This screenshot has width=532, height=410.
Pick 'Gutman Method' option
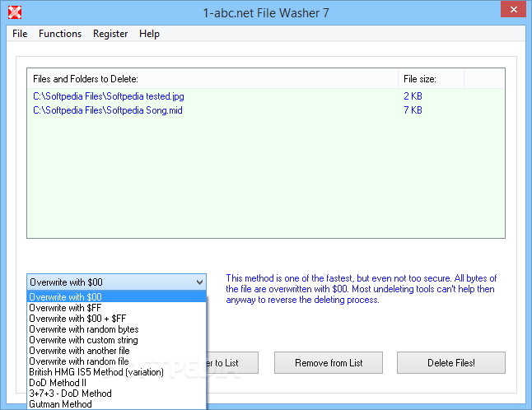click(x=116, y=404)
